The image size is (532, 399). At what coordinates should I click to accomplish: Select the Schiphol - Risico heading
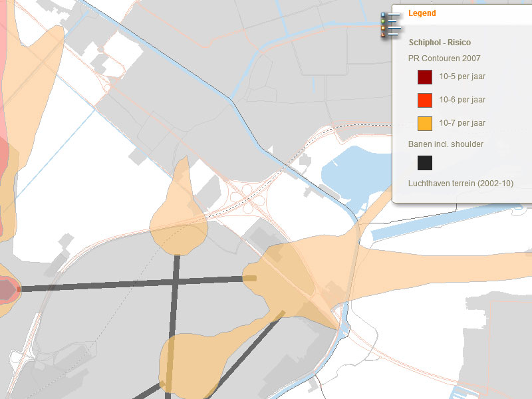tap(440, 43)
